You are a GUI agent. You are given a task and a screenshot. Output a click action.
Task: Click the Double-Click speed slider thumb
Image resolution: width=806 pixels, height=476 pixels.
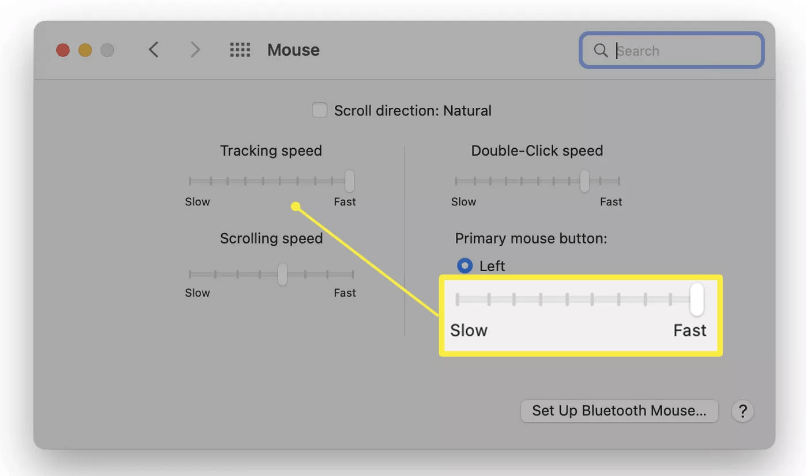coord(585,181)
